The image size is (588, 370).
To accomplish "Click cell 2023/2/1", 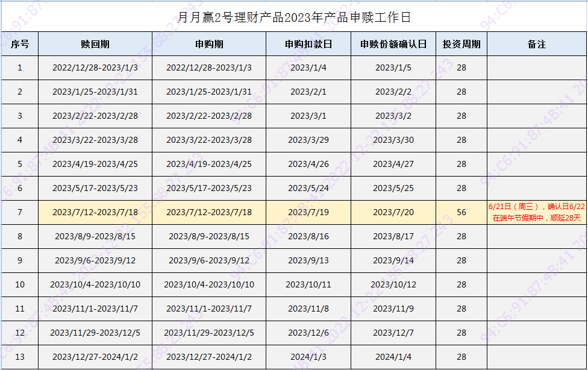I will [308, 92].
